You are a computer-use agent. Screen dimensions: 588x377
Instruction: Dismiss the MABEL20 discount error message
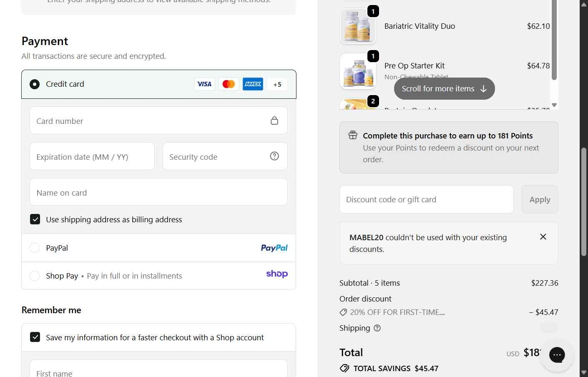pos(543,237)
